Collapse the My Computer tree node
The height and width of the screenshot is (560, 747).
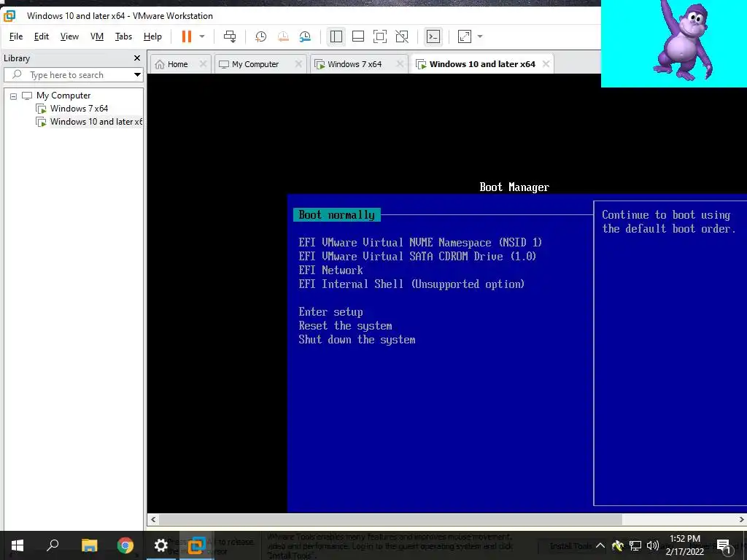pos(13,96)
